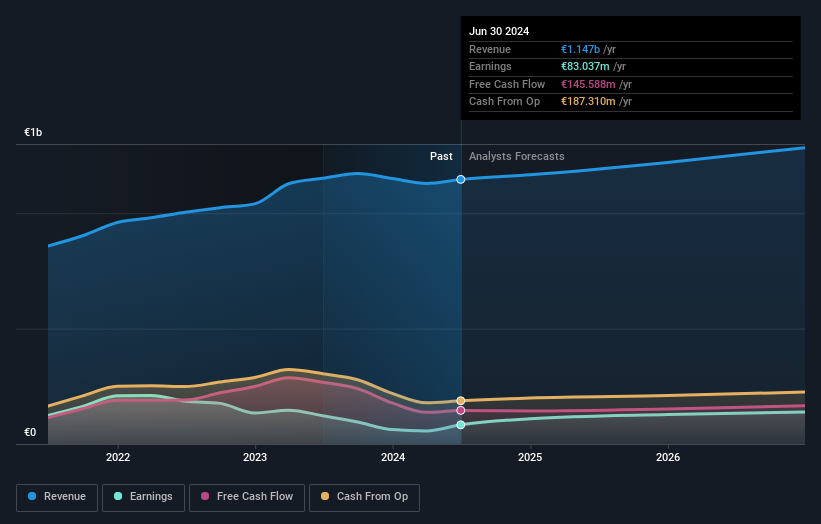
Task: Click the €83.037m earnings value
Action: (x=585, y=66)
